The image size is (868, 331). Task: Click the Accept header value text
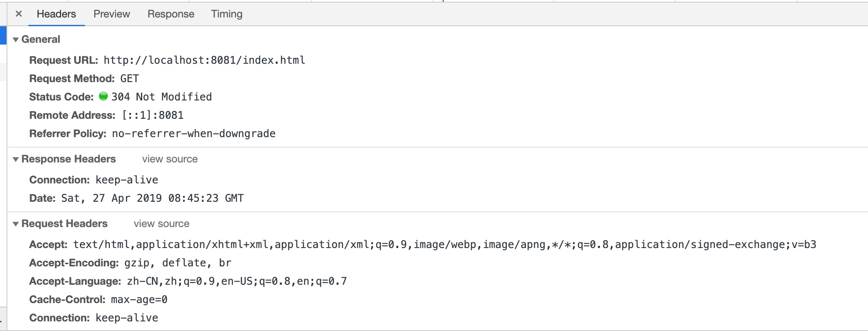click(x=444, y=245)
